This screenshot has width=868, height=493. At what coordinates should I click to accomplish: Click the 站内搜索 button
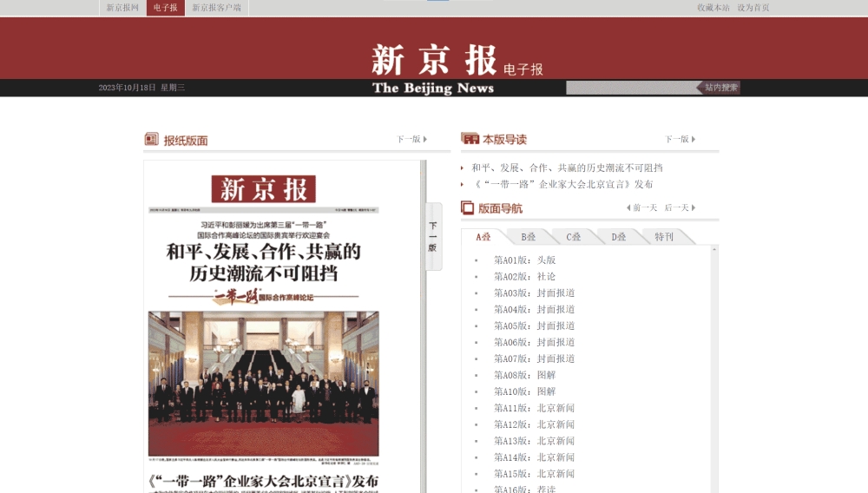(x=720, y=88)
